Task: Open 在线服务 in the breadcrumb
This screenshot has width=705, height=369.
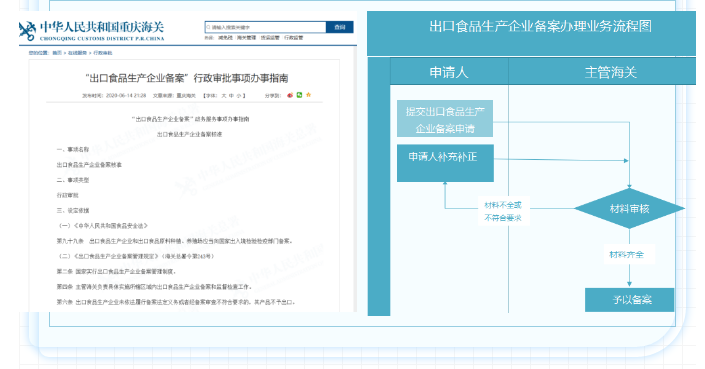Action: (x=77, y=53)
